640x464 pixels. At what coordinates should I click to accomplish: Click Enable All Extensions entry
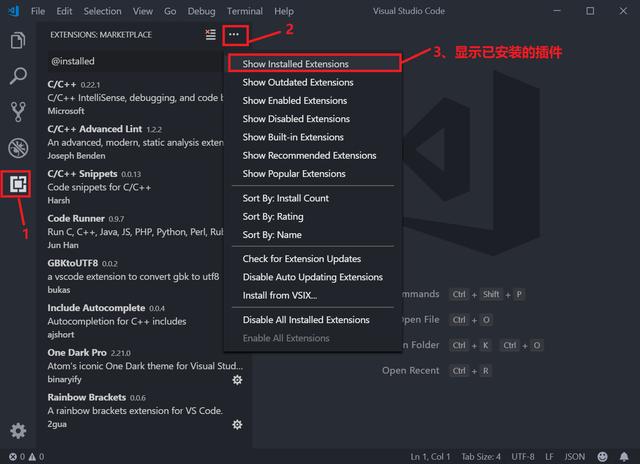point(313,338)
